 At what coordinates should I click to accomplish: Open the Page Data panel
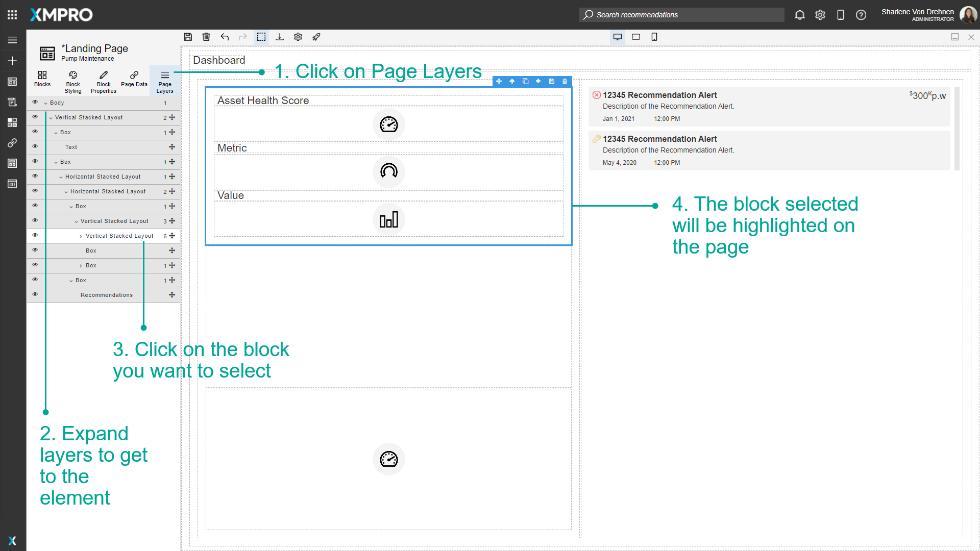[134, 81]
